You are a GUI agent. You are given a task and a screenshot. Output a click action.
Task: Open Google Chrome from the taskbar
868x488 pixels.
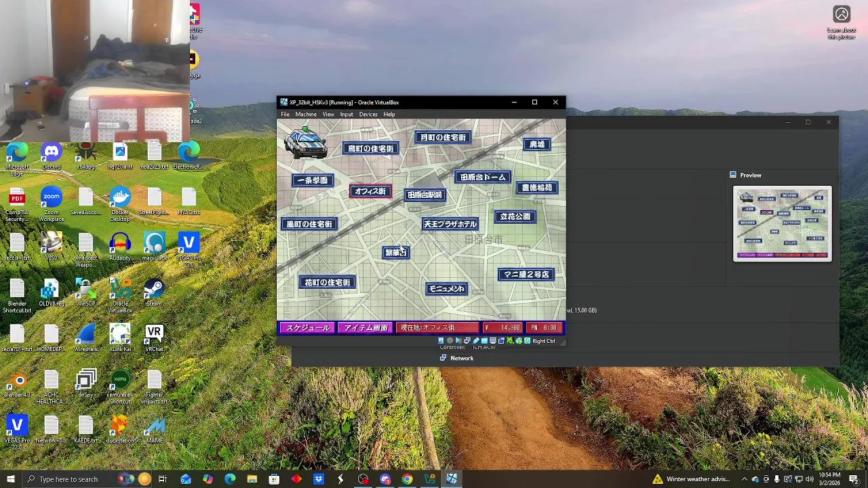tap(407, 479)
